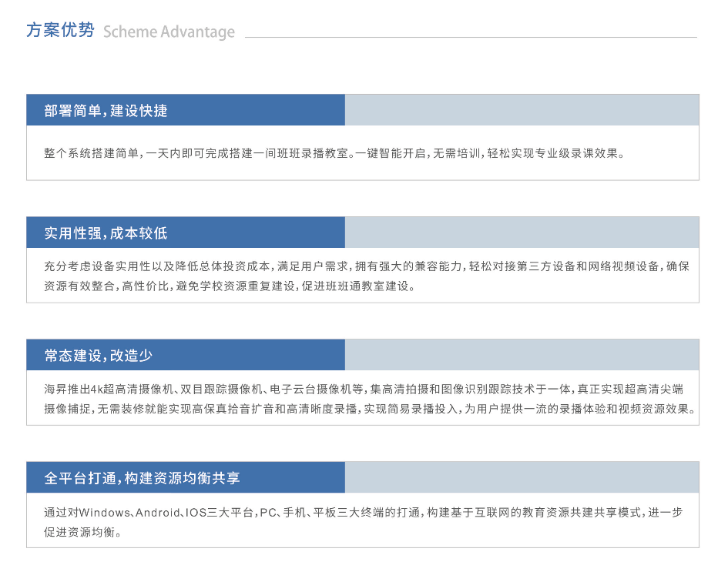Click the 方案优势 section title
728x572 pixels.
pyautogui.click(x=60, y=31)
